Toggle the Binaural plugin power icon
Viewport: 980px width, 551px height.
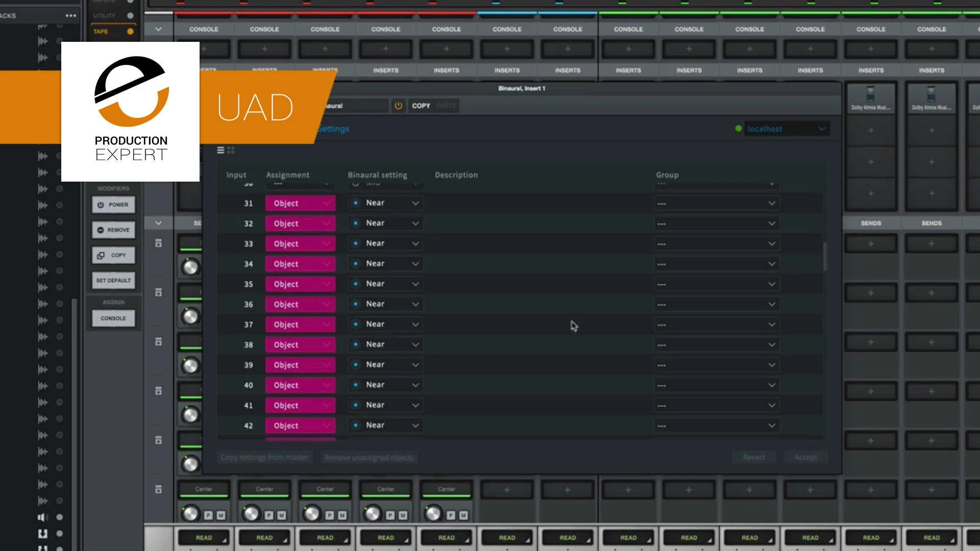[x=398, y=106]
